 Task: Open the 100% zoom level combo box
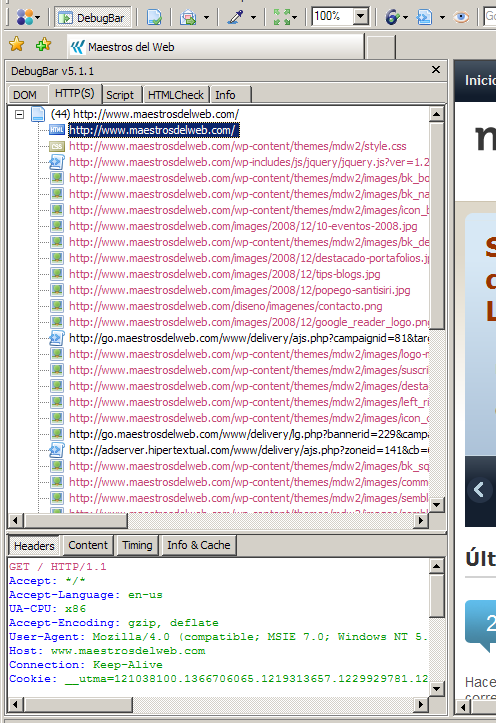coord(340,17)
